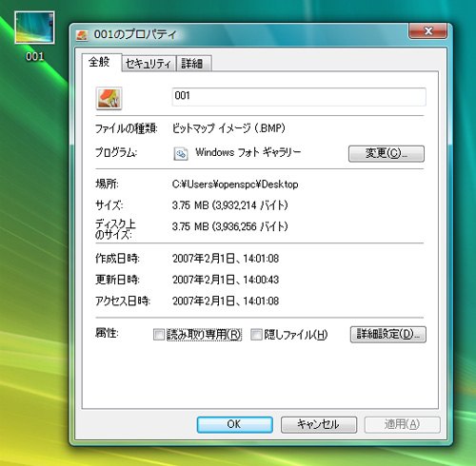Switch to the セキュリティ tab

coord(149,64)
